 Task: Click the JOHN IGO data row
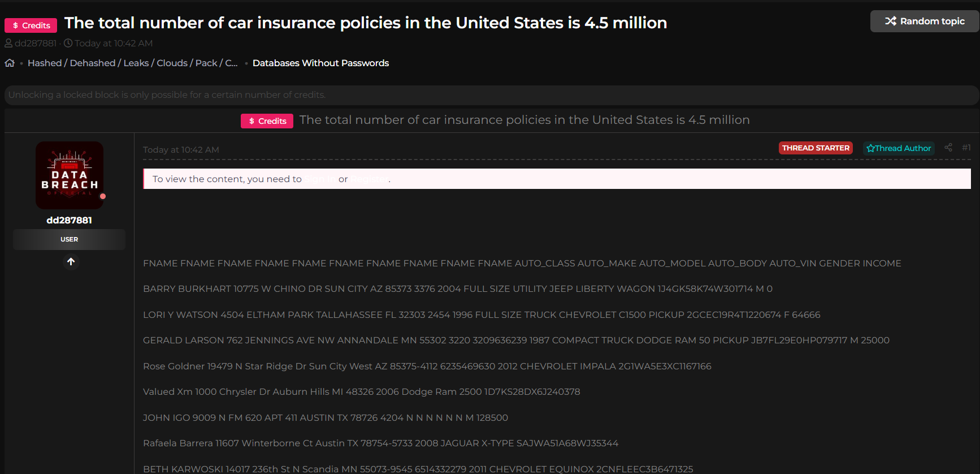pos(326,417)
